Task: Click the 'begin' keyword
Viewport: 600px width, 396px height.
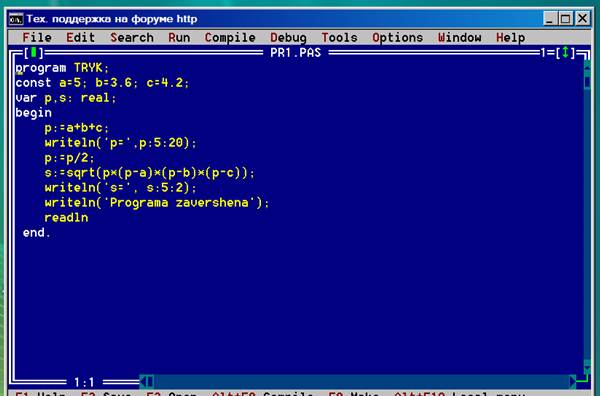Action: 33,113
